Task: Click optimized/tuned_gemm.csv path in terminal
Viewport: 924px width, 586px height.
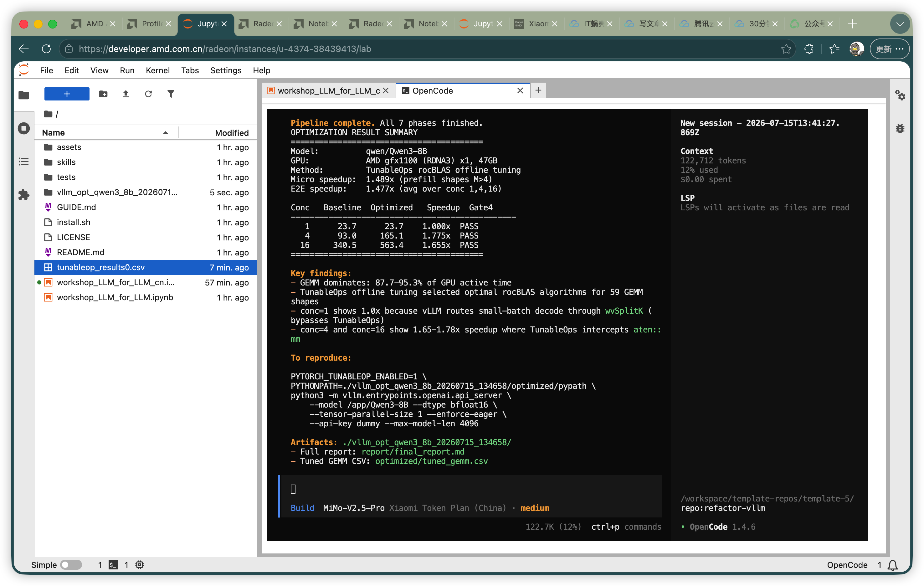Action: click(x=431, y=461)
